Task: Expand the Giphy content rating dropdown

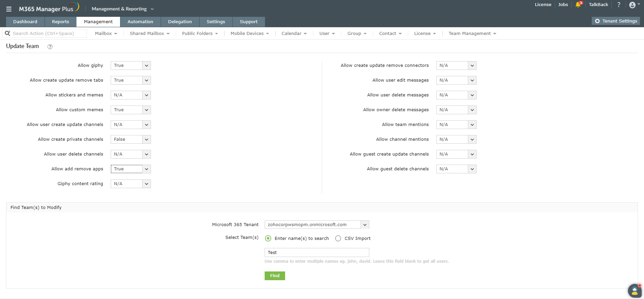Action: click(x=131, y=184)
